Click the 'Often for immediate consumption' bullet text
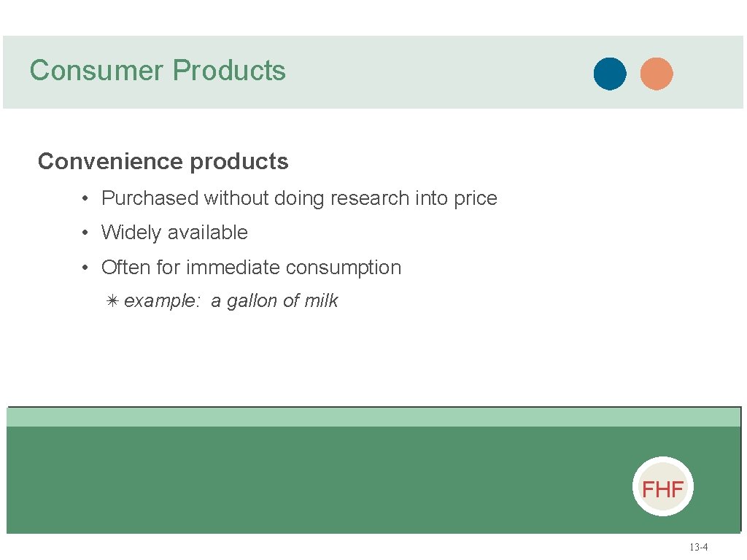This screenshot has width=747, height=560. pyautogui.click(x=251, y=268)
